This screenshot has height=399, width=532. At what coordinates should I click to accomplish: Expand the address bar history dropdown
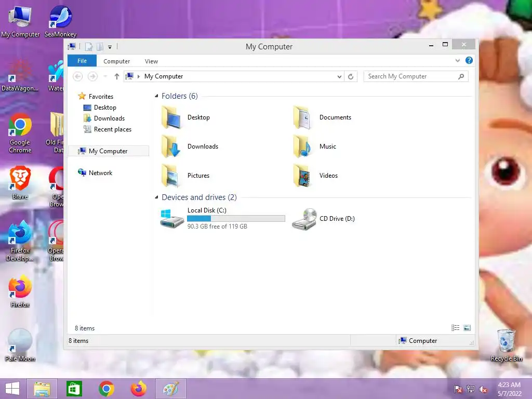coord(339,77)
